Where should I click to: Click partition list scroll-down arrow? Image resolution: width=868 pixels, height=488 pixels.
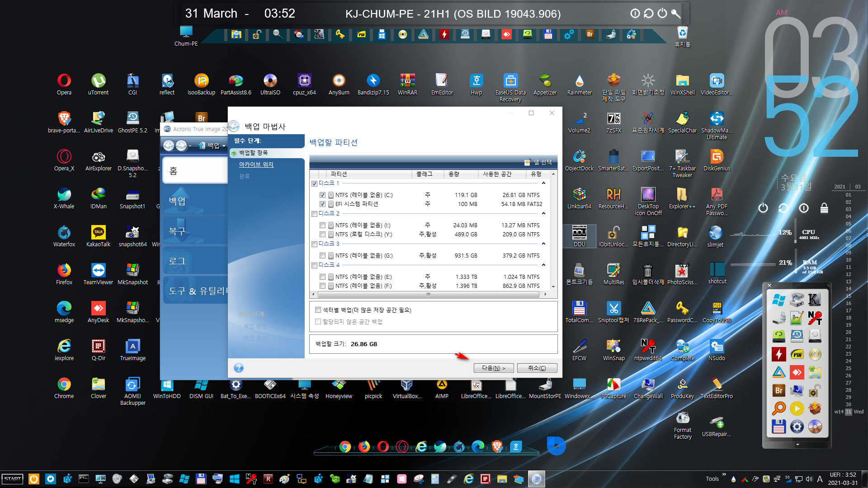pos(553,286)
